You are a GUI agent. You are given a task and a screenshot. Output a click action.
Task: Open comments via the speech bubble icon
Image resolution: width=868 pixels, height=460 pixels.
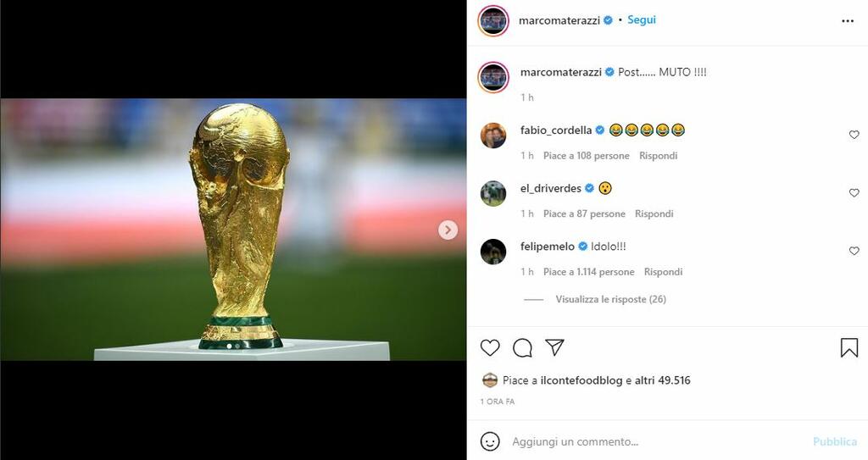click(522, 347)
